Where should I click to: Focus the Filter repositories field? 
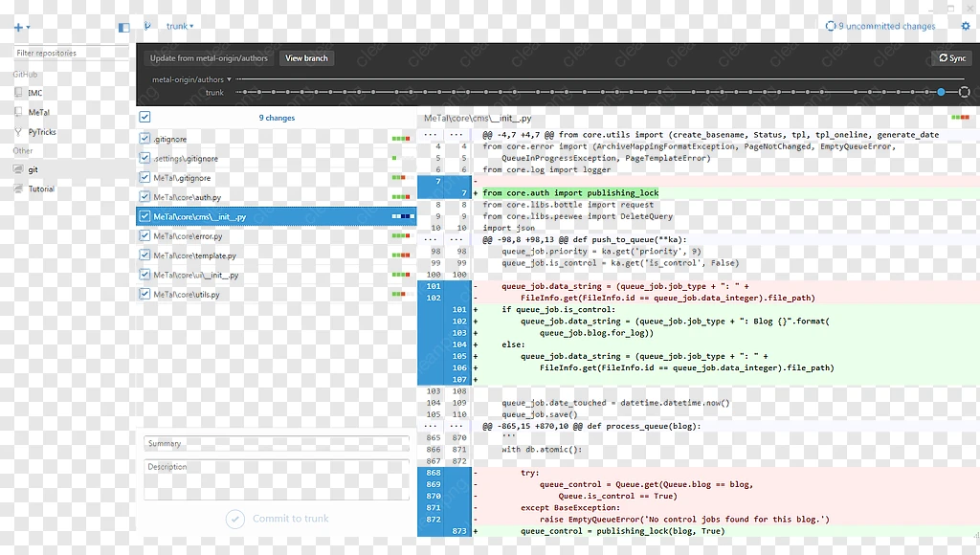coord(71,54)
